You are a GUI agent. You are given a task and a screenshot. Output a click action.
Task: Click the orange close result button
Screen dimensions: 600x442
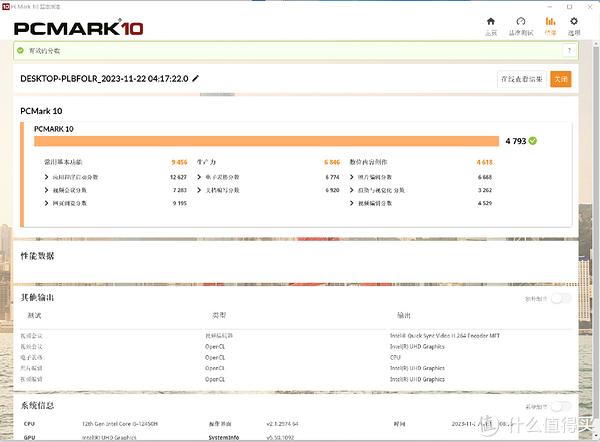coord(561,79)
